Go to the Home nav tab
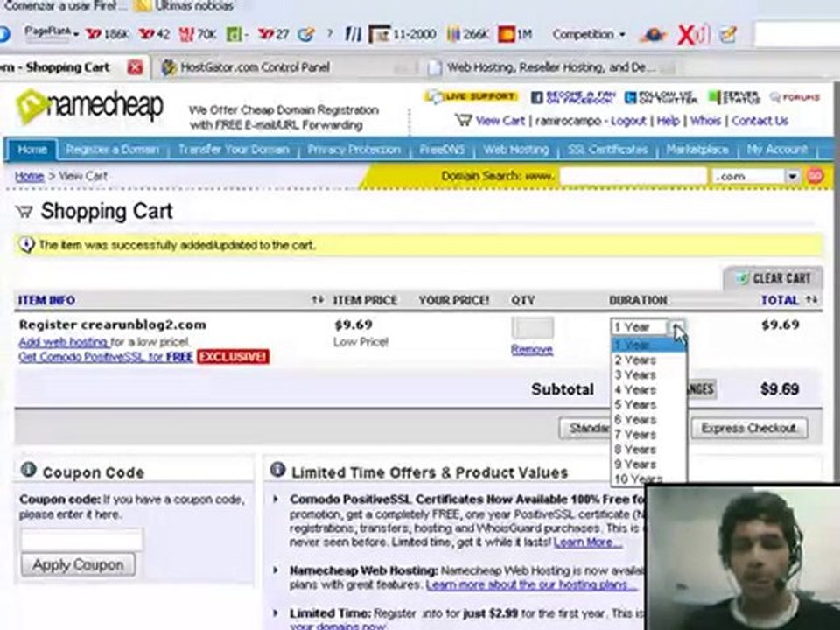 [x=32, y=150]
